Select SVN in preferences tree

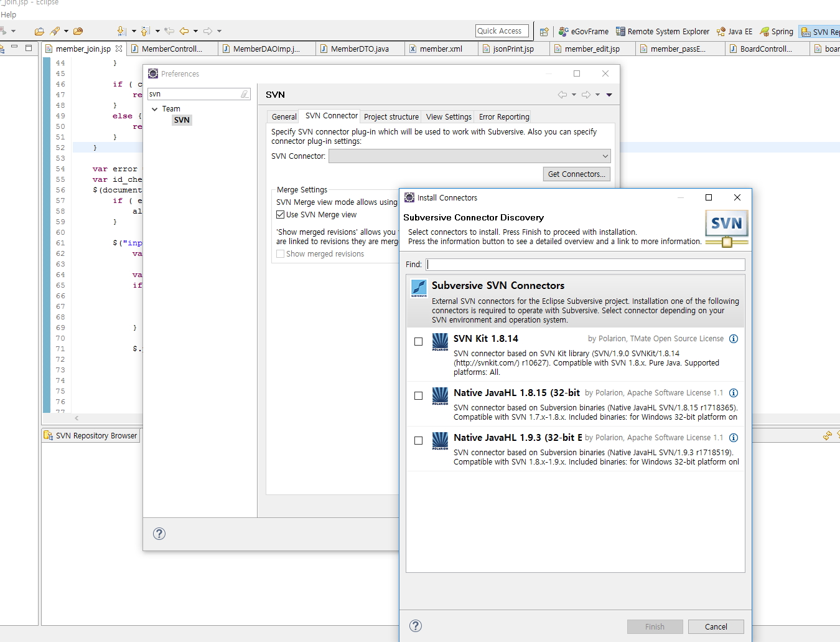(x=182, y=120)
